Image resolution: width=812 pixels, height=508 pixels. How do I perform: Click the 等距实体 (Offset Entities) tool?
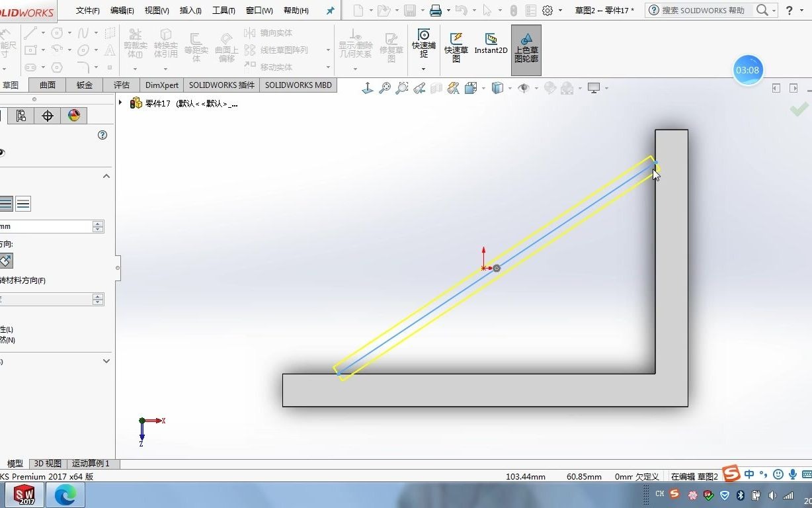pos(196,46)
